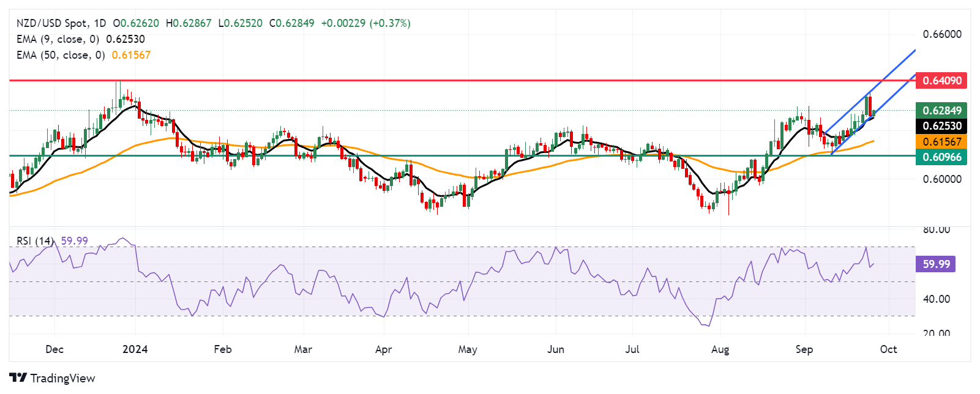Image resolution: width=980 pixels, height=394 pixels.
Task: Click the 0.60000 price axis label
Action: 941,179
